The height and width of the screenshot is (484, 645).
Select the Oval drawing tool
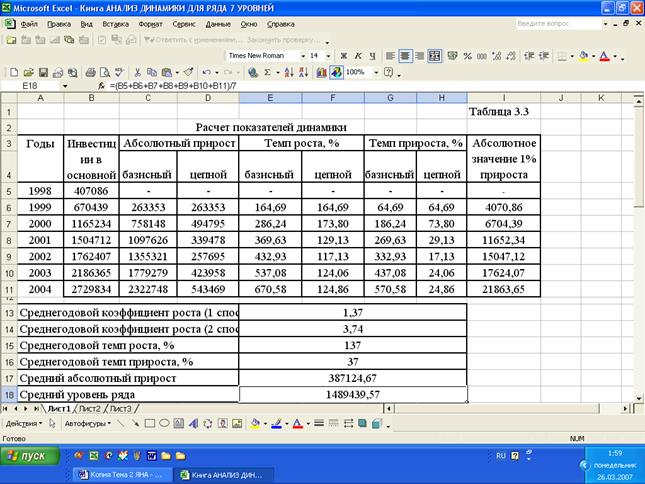pyautogui.click(x=164, y=424)
